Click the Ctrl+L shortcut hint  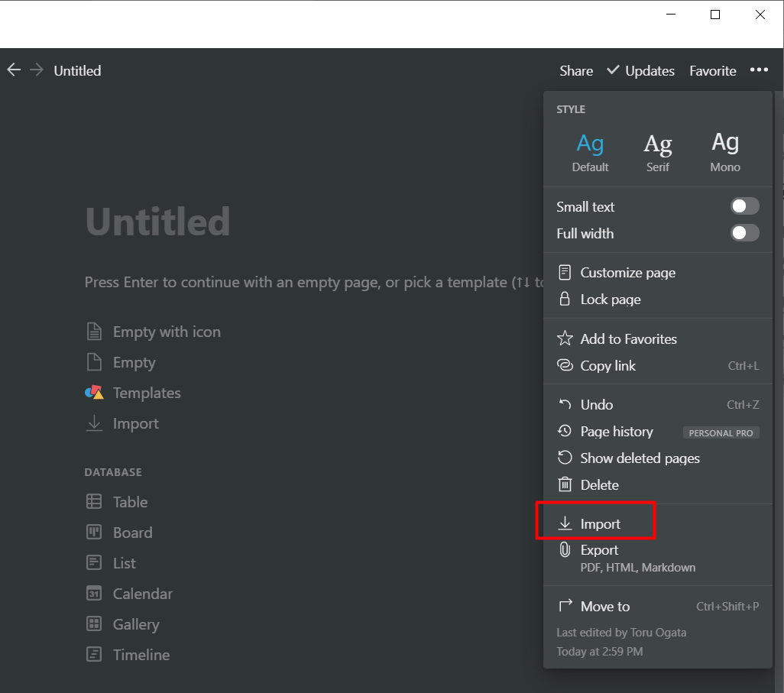pyautogui.click(x=743, y=365)
